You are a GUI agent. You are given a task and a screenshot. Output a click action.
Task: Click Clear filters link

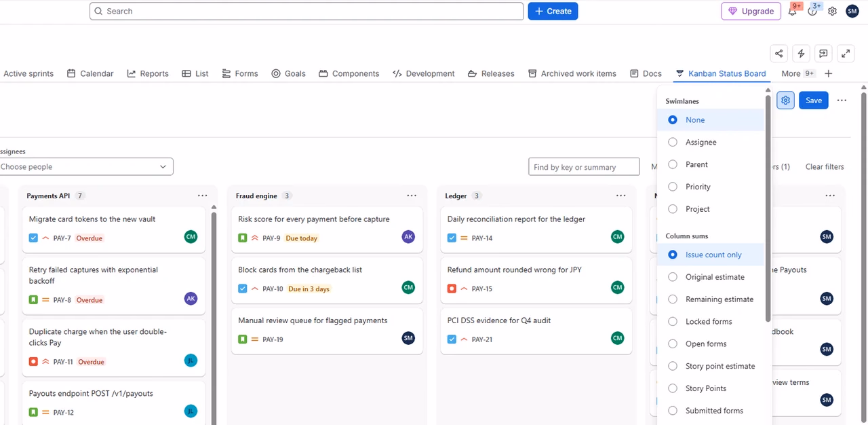[825, 166]
